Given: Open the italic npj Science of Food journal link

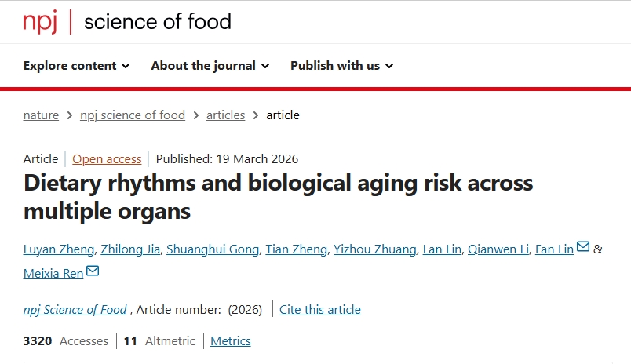Looking at the screenshot, I should [x=75, y=309].
